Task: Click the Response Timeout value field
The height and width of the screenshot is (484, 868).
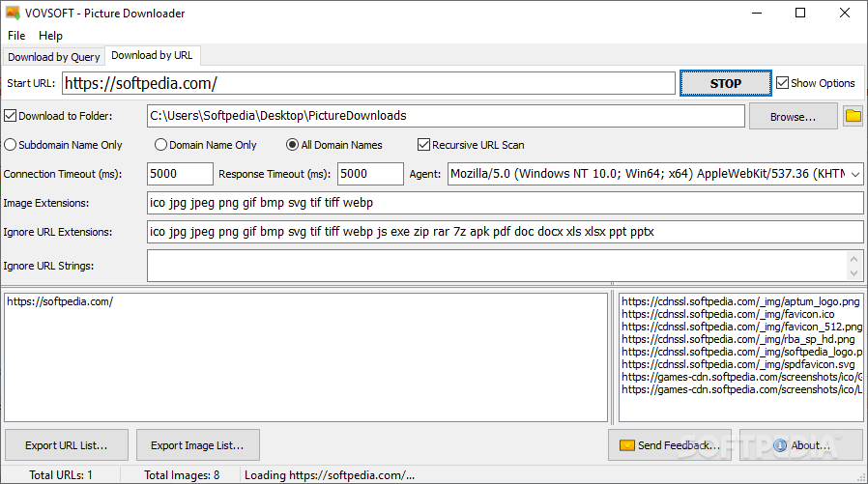Action: pos(370,174)
